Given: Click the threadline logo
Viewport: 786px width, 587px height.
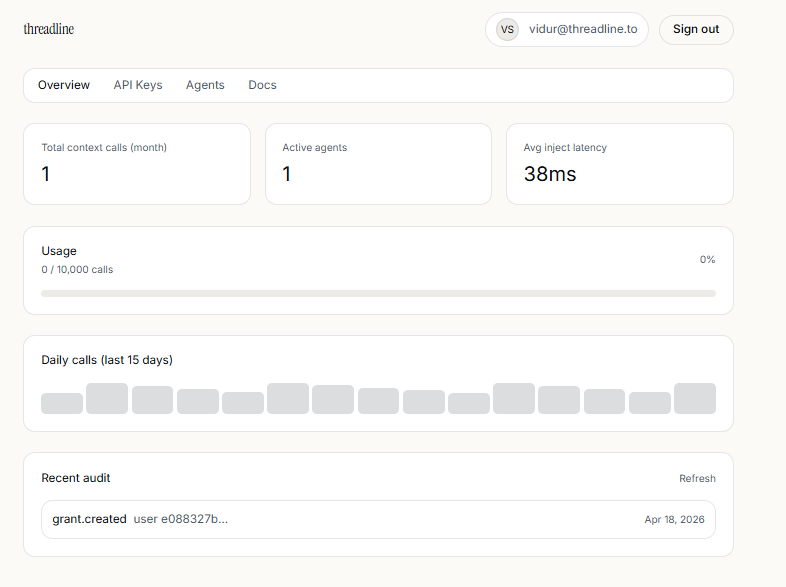Looking at the screenshot, I should point(49,29).
